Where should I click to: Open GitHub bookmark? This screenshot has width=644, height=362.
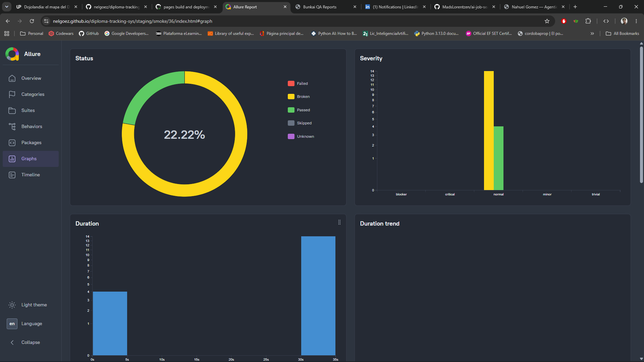[89, 34]
